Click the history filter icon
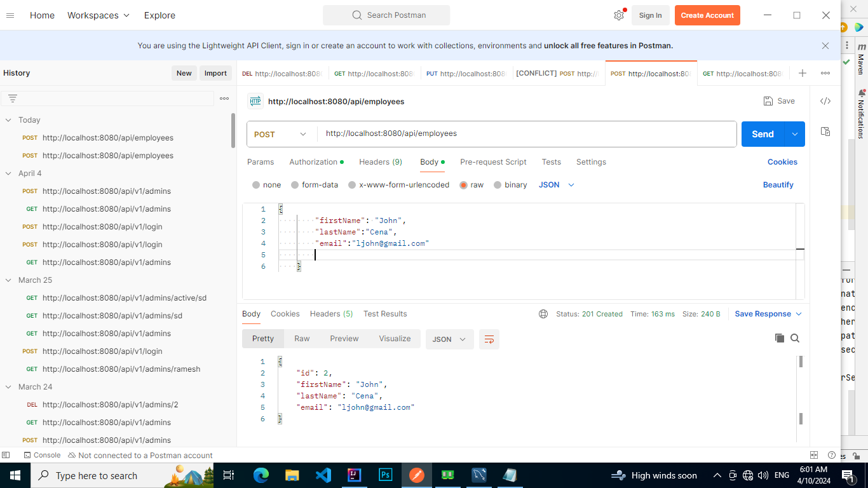The image size is (868, 488). coord(13,98)
